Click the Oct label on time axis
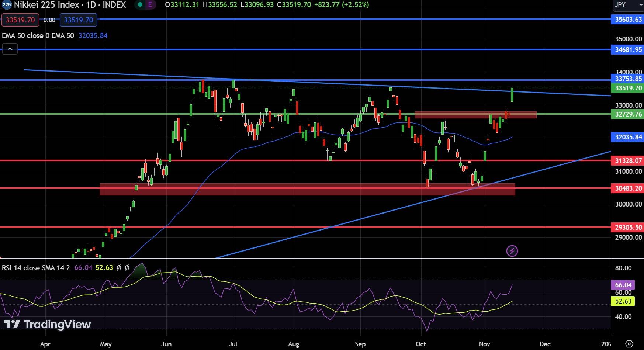 [x=421, y=344]
